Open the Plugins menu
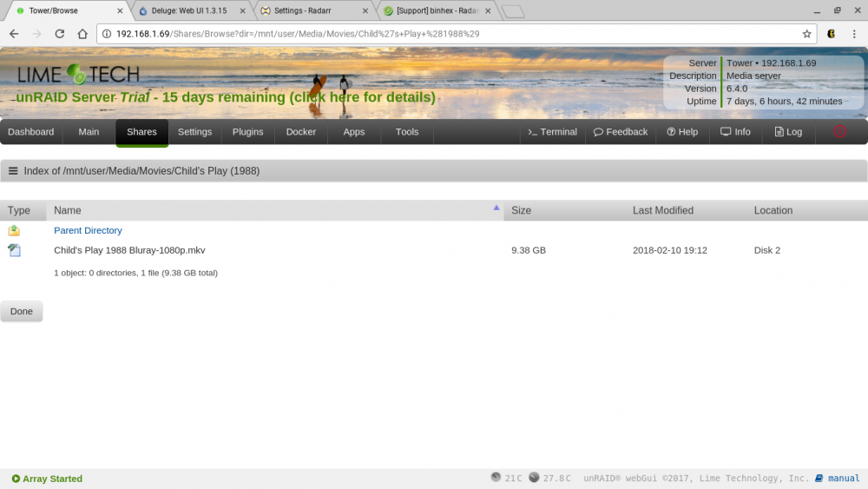 click(x=248, y=132)
